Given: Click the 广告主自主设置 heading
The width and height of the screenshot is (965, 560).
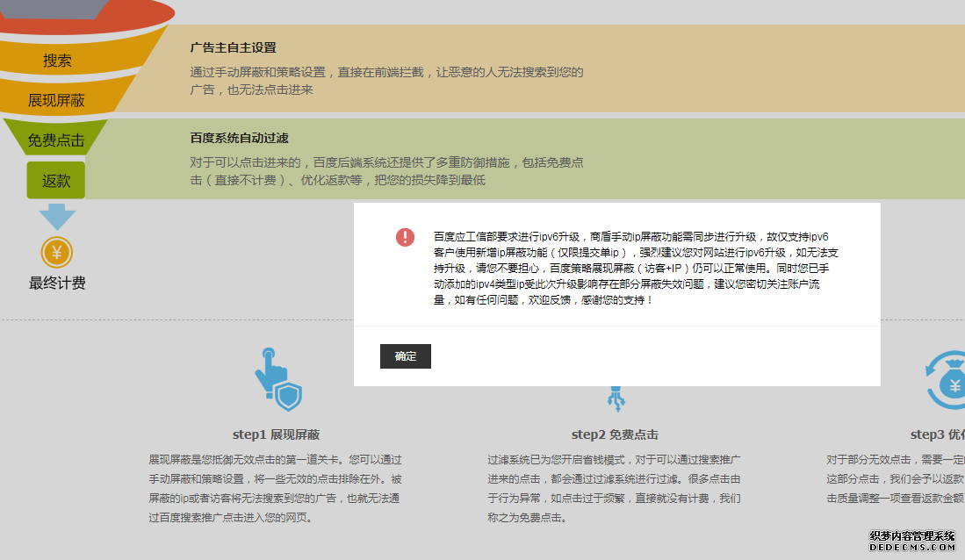Looking at the screenshot, I should (233, 47).
